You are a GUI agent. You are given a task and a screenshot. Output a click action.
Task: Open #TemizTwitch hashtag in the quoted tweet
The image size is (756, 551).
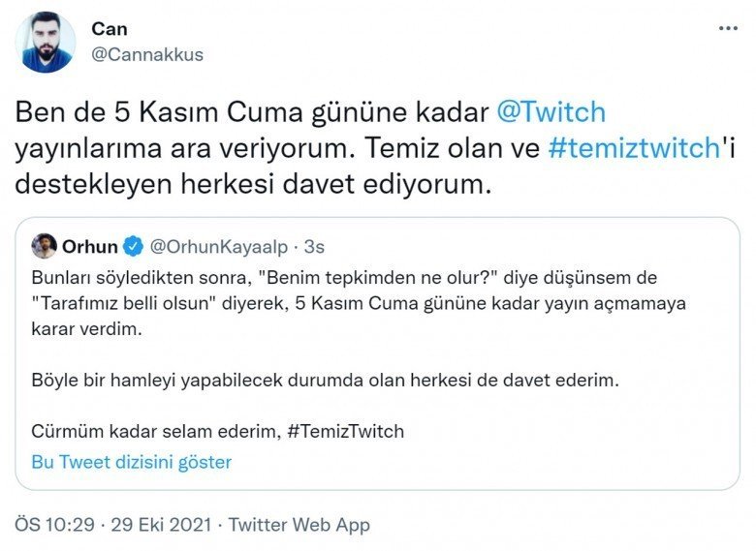pyautogui.click(x=346, y=431)
